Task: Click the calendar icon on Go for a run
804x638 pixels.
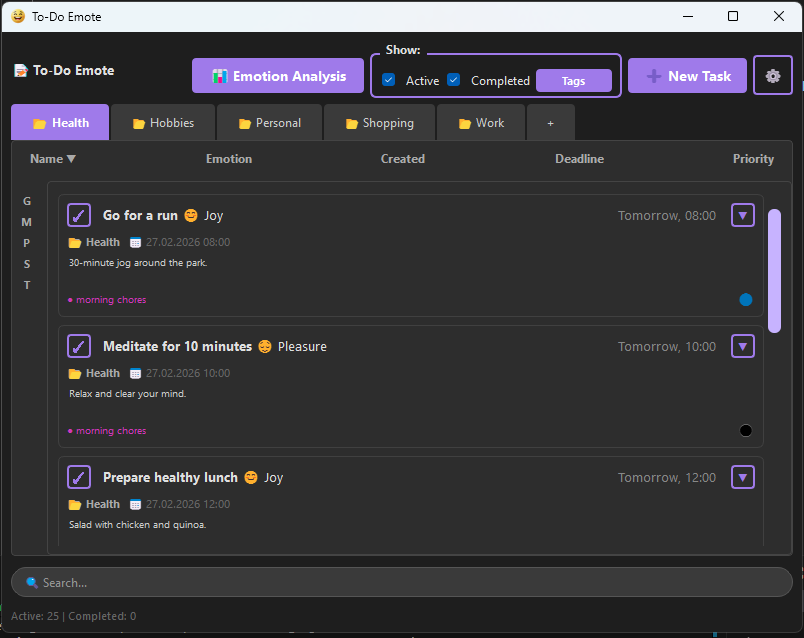Action: click(x=135, y=242)
